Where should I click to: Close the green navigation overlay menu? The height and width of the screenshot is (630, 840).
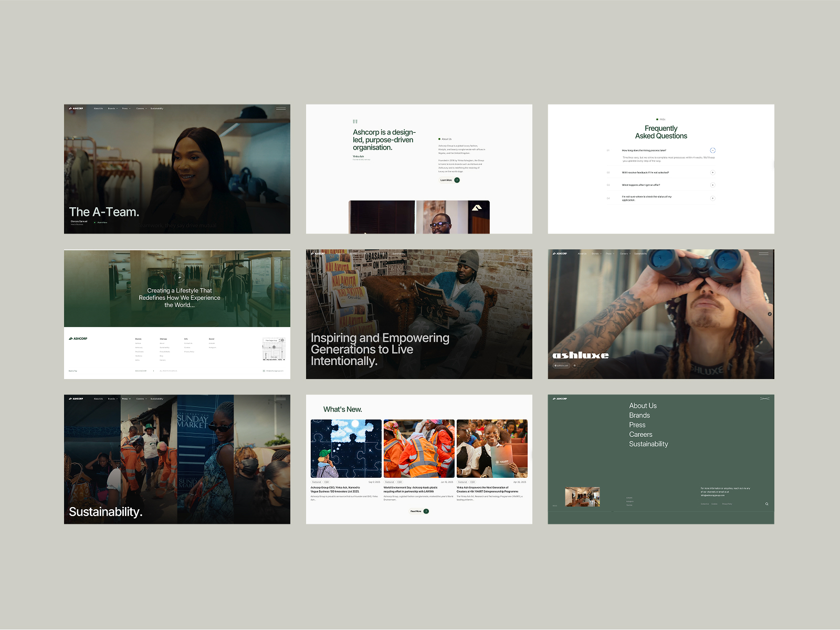point(764,398)
